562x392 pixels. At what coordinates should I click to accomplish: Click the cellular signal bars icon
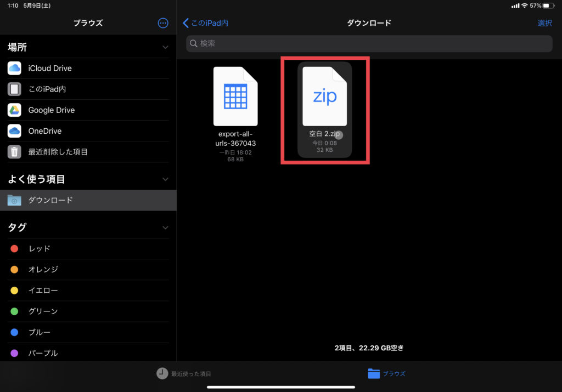[515, 5]
